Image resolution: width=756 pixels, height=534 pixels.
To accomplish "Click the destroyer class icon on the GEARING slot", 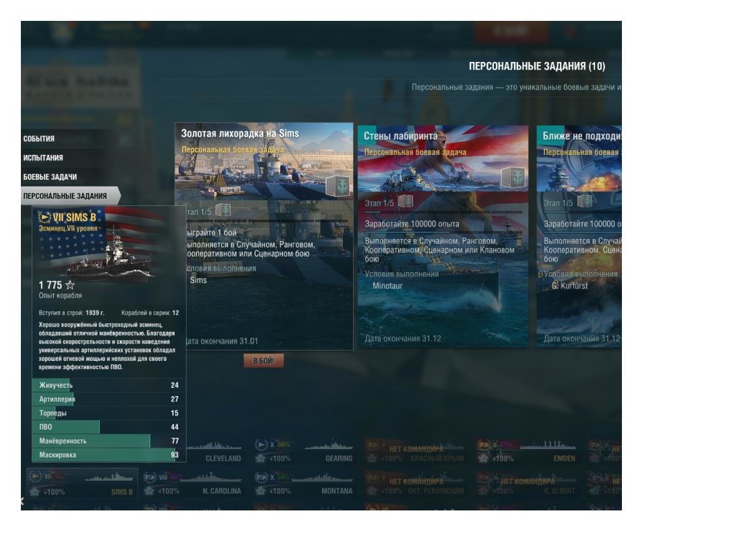I will pos(261,444).
